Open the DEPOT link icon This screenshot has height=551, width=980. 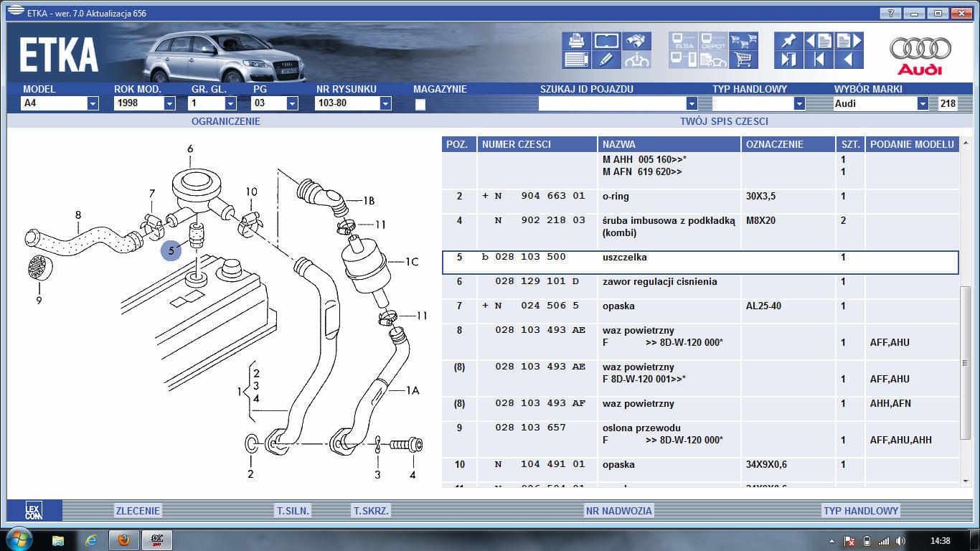click(x=713, y=41)
